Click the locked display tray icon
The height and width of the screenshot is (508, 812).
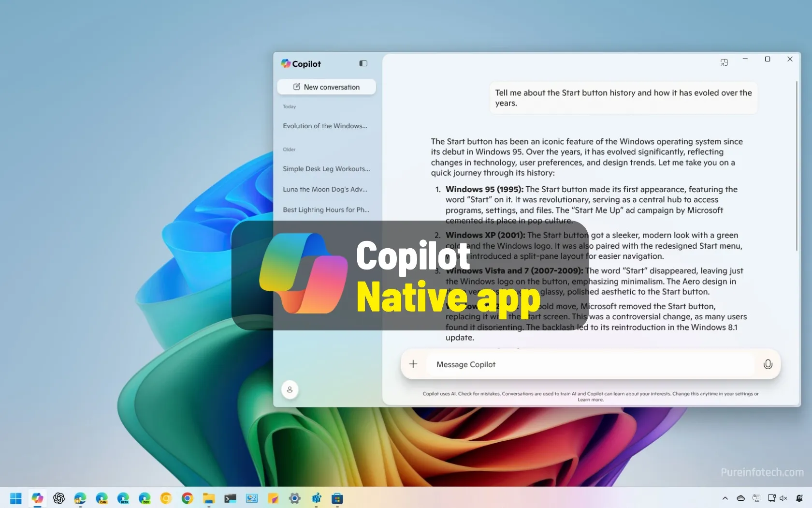756,498
